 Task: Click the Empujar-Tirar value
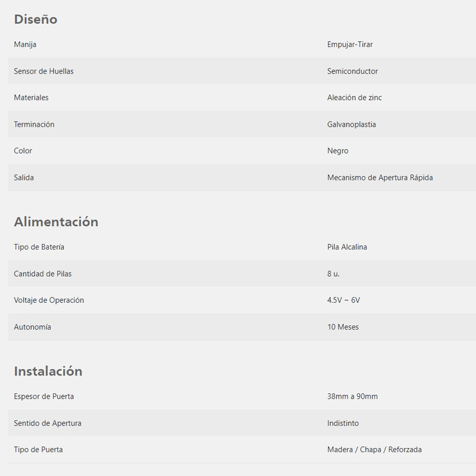click(350, 44)
